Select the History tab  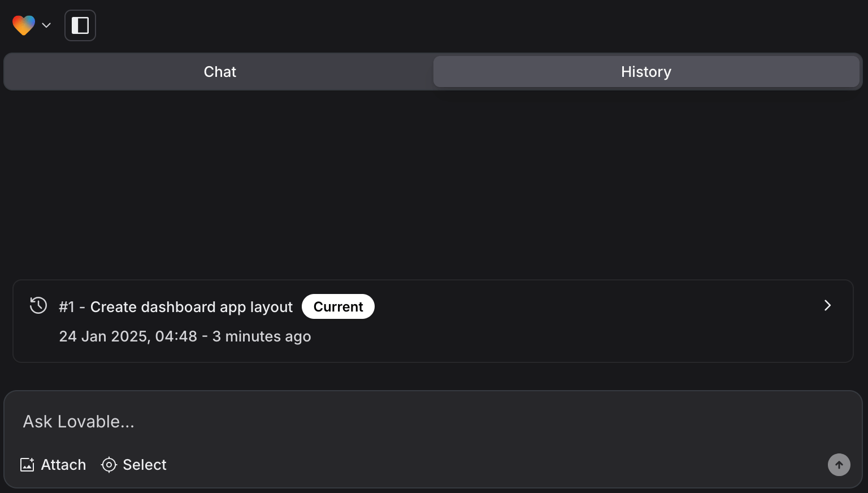click(646, 72)
